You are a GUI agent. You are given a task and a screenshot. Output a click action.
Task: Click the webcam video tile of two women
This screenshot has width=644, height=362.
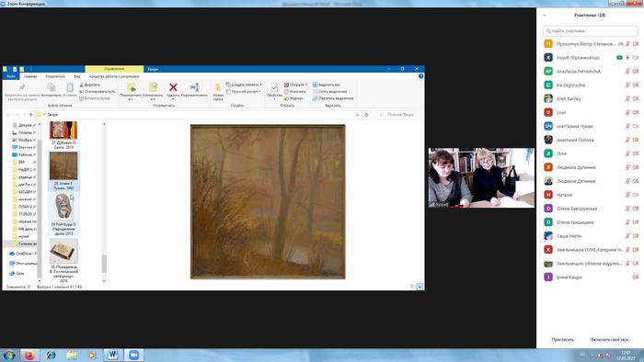481,177
